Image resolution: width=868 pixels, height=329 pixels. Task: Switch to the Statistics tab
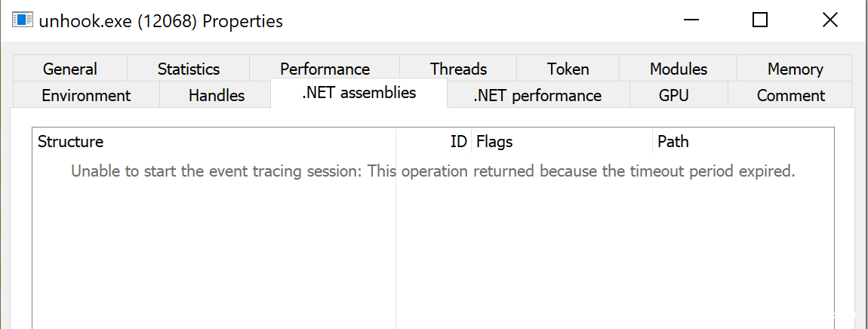188,69
